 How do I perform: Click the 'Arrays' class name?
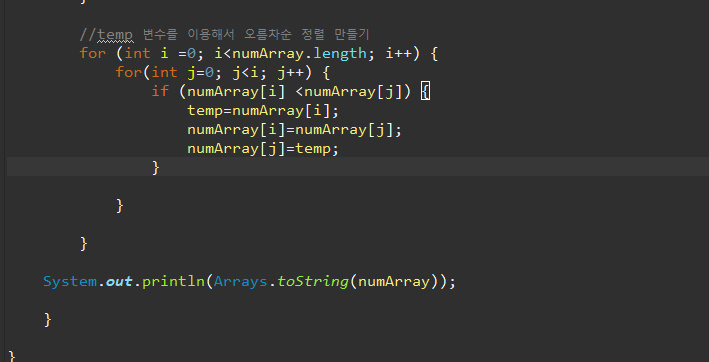point(241,282)
